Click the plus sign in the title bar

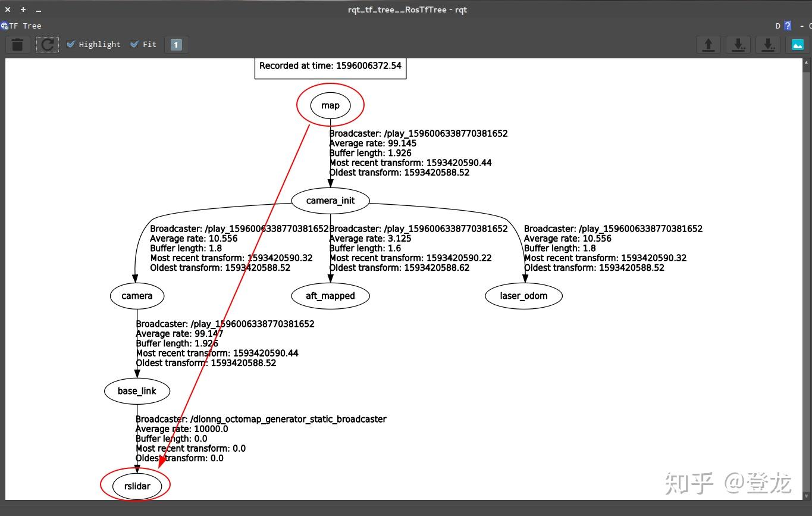23,9
